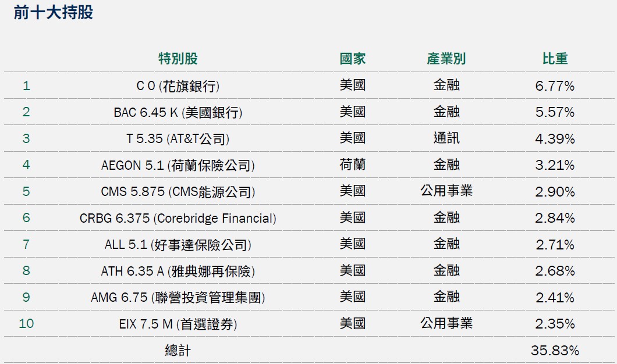Click AMG 6.75 (聯營投資管理集團) entry
This screenshot has height=364, width=617.
(x=178, y=298)
